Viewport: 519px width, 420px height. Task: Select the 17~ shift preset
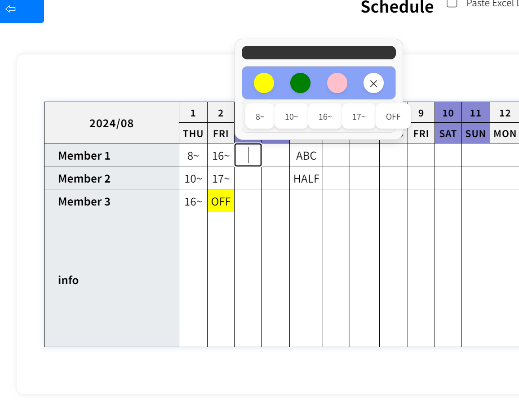pos(358,116)
